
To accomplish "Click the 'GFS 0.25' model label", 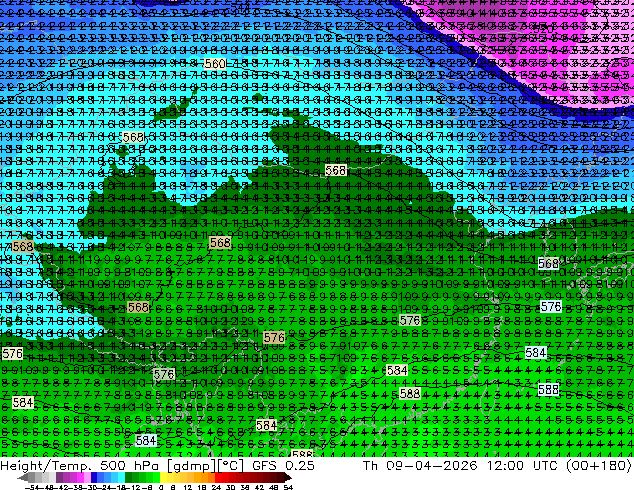I will 283,466.
